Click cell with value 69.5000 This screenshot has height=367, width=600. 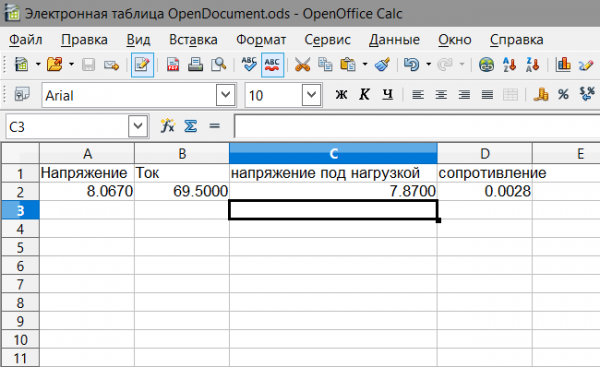click(182, 191)
